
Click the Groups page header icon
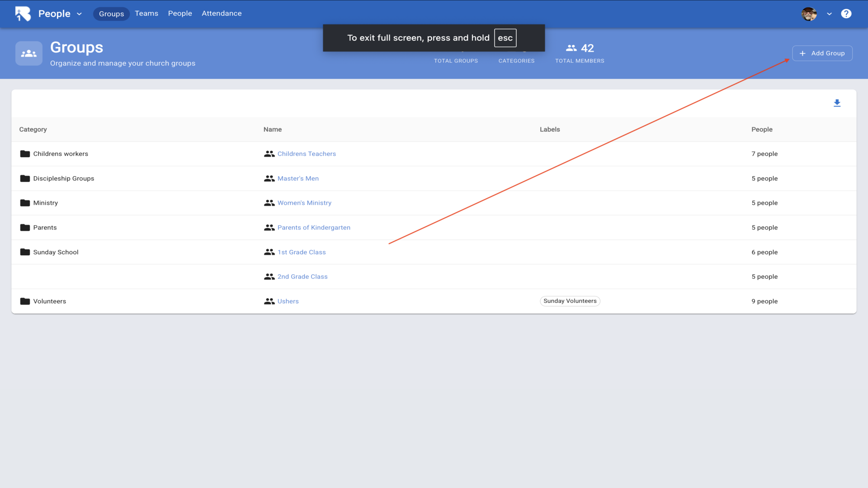(29, 53)
